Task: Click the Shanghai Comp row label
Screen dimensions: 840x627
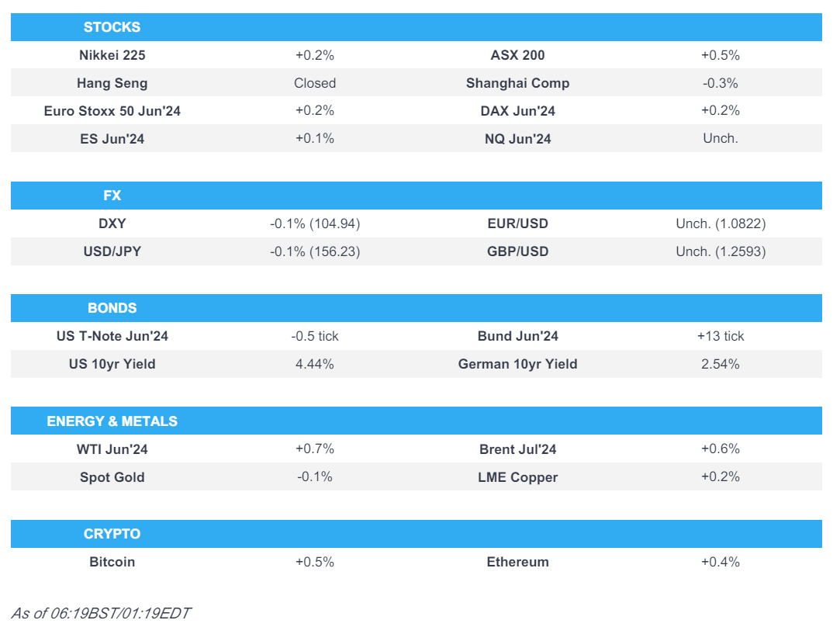Action: [517, 83]
